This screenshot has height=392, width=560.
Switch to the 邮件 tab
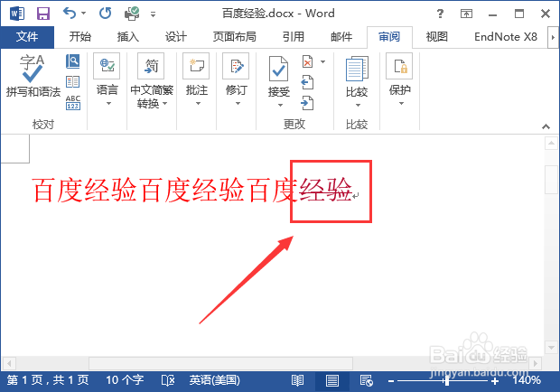(341, 37)
